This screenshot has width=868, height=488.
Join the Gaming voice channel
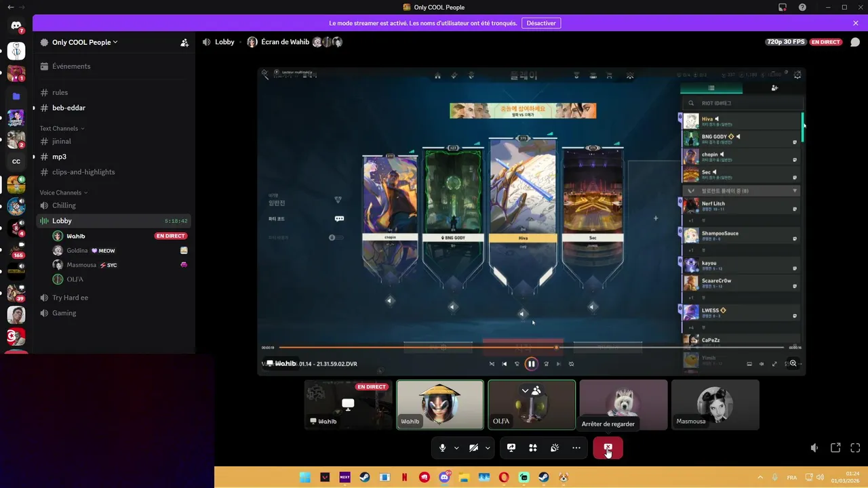coord(113,313)
